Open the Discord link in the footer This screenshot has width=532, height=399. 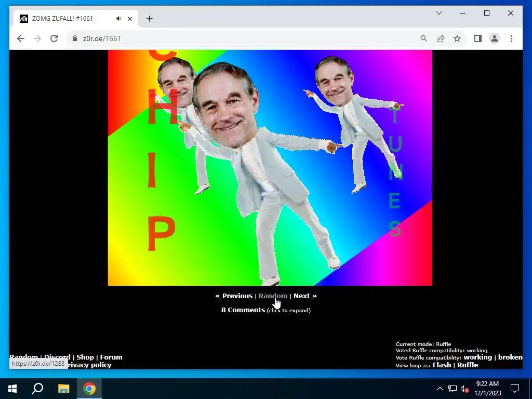(x=57, y=356)
